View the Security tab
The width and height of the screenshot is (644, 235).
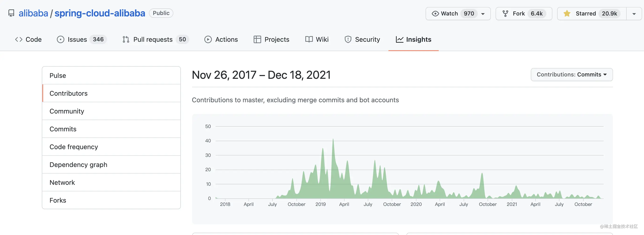(362, 39)
